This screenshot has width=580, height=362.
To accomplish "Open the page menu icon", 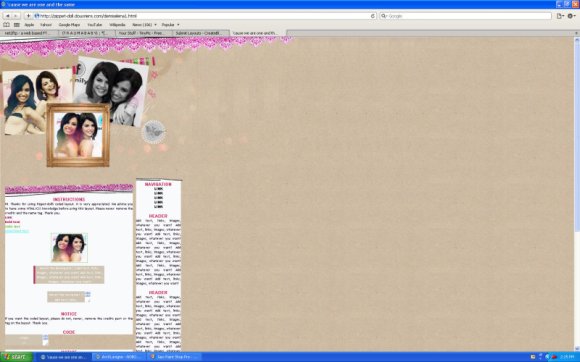I will click(560, 16).
